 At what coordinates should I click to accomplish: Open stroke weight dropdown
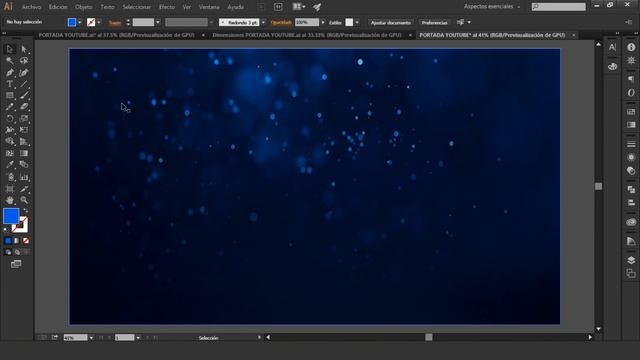pyautogui.click(x=158, y=22)
